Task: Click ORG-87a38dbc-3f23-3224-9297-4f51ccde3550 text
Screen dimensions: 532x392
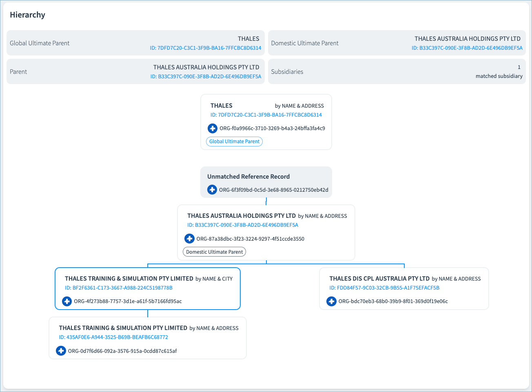Action: (x=250, y=239)
